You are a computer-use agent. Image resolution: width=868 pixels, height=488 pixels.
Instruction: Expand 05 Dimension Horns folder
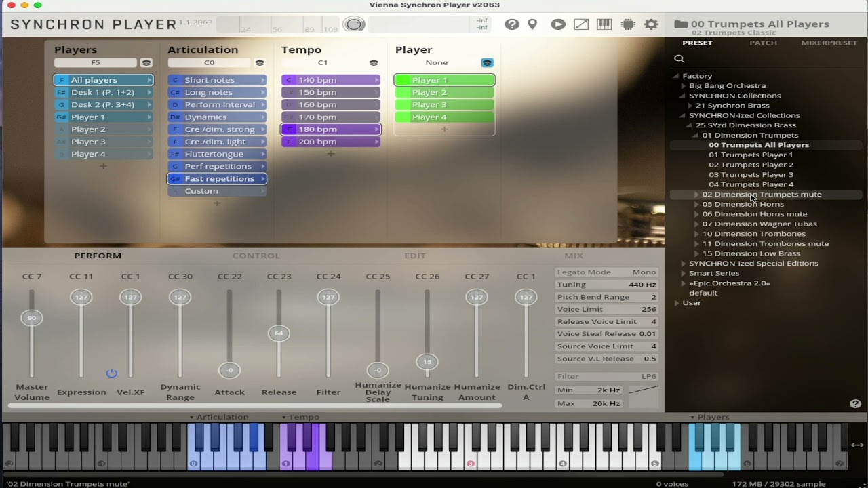(696, 204)
